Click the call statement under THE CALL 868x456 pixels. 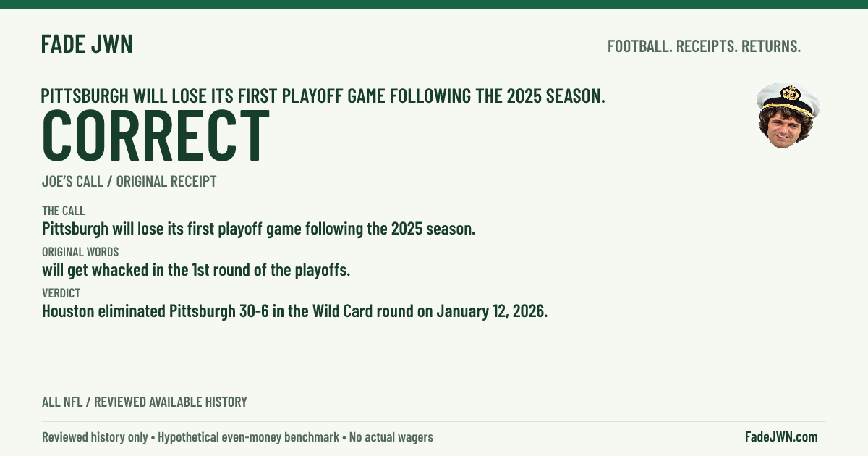pos(258,229)
